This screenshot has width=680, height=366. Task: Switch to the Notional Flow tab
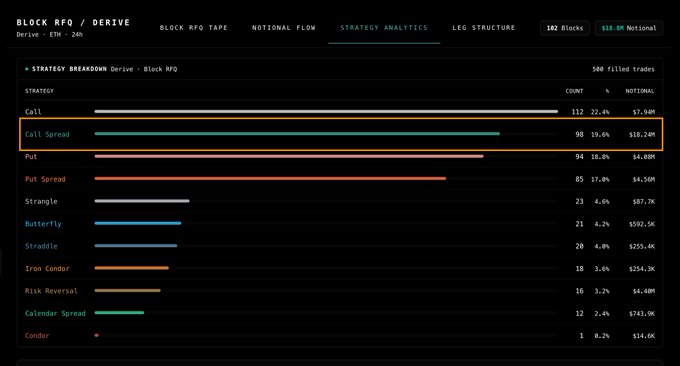[x=284, y=28]
